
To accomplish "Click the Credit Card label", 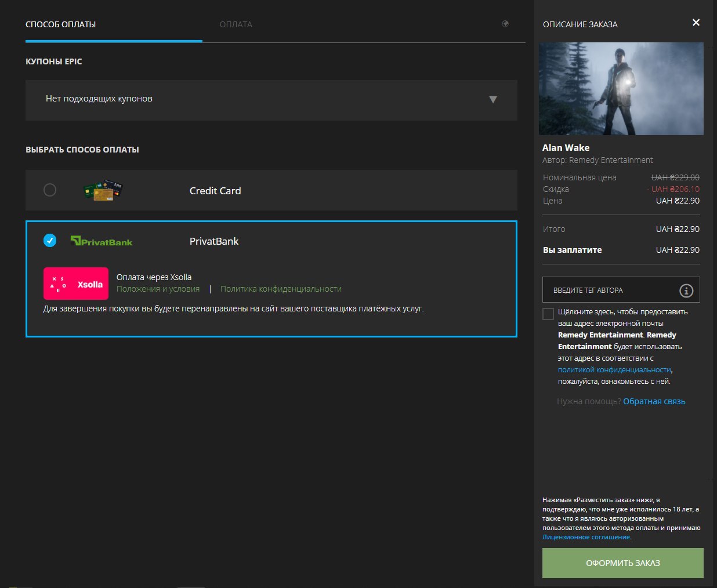I will (x=215, y=191).
